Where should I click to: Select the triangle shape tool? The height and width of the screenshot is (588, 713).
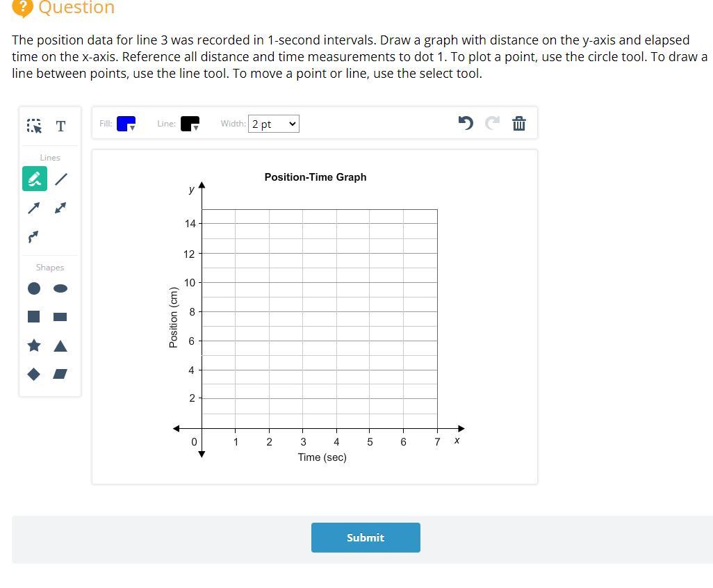coord(61,345)
